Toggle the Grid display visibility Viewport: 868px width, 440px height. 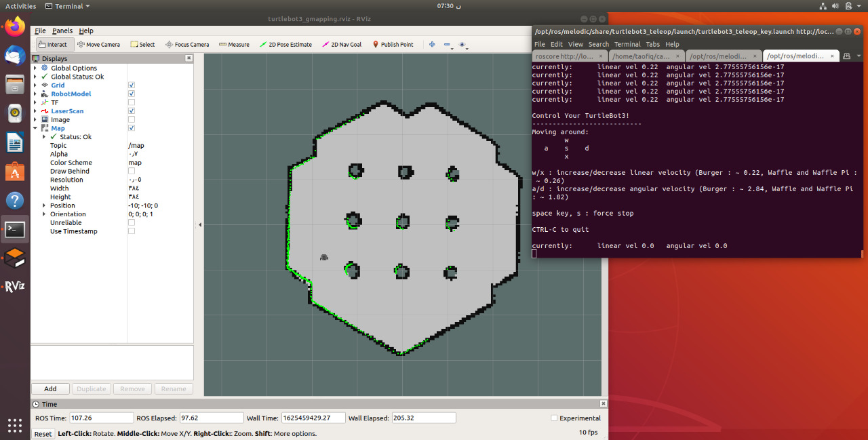point(132,85)
